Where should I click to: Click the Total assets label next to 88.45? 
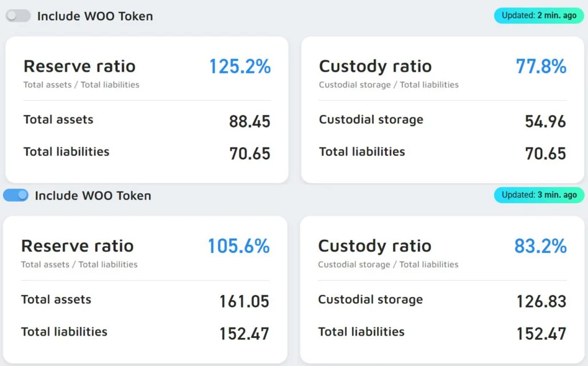tap(58, 120)
